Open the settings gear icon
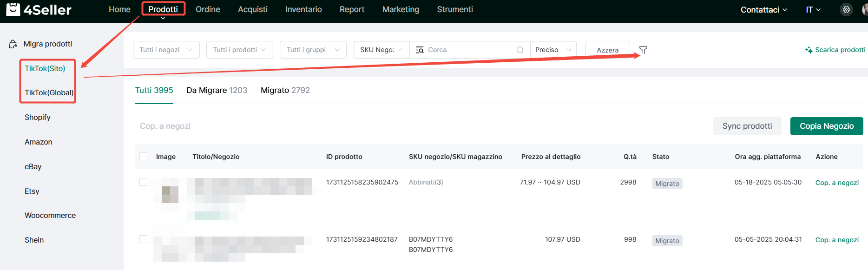The image size is (868, 270). pos(846,10)
